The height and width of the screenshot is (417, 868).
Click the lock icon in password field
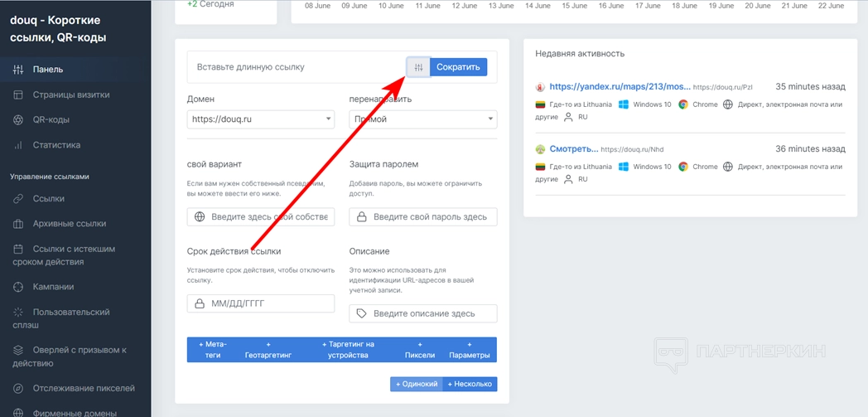coord(361,217)
